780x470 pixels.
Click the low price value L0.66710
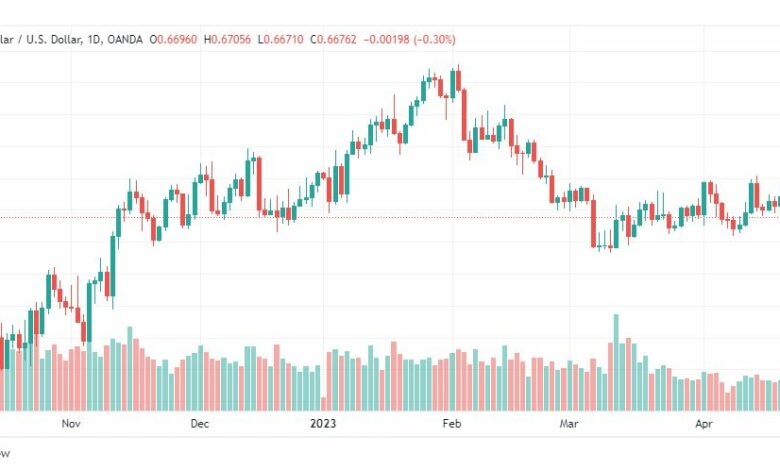280,39
